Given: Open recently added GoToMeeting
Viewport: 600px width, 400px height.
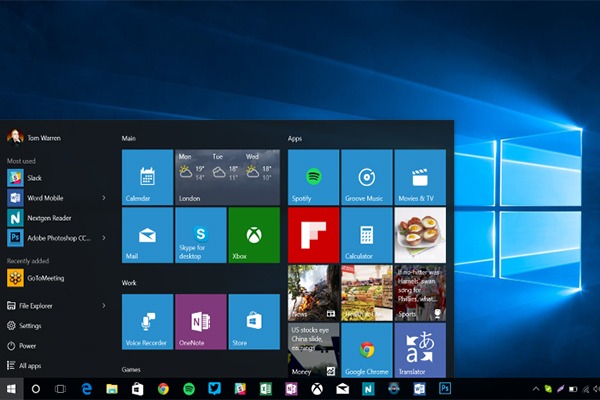Looking at the screenshot, I should click(x=36, y=278).
